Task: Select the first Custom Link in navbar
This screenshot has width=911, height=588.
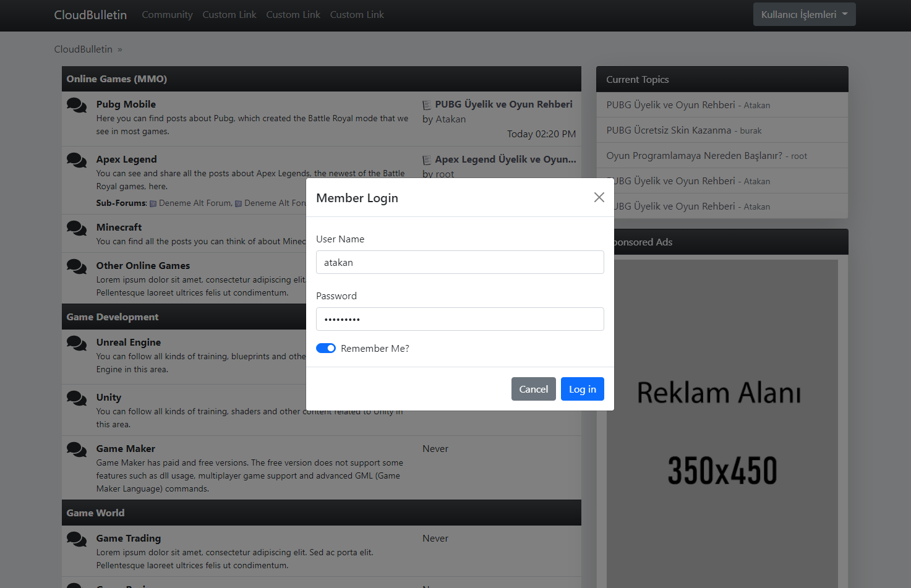Action: tap(229, 14)
